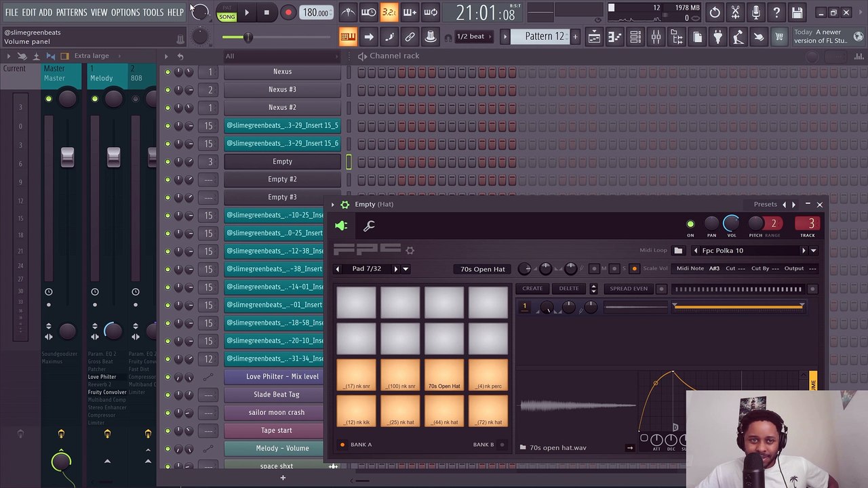Toggle typing keyboard to piano icon
Viewport: 868px width, 488px height.
pyautogui.click(x=348, y=37)
